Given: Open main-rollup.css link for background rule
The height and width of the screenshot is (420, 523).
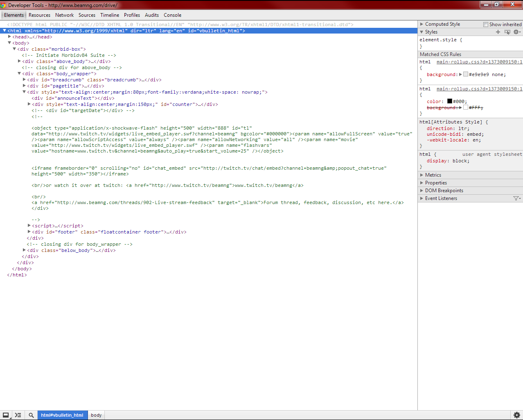Looking at the screenshot, I should [x=479, y=62].
